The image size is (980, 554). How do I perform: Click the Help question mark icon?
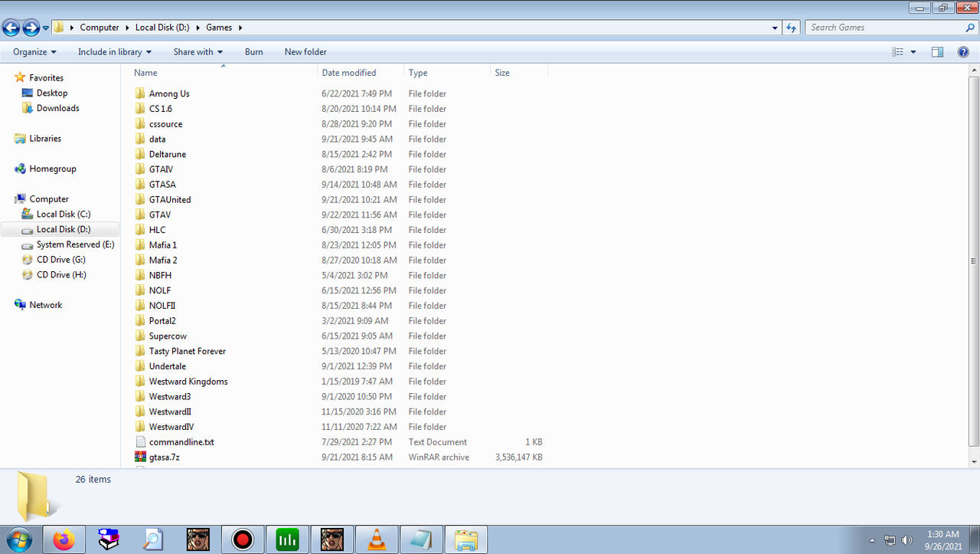click(x=963, y=52)
